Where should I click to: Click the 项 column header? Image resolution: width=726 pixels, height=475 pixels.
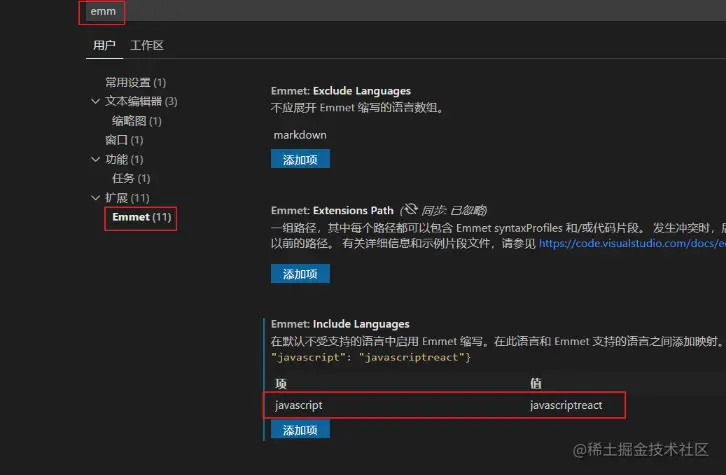tap(281, 383)
